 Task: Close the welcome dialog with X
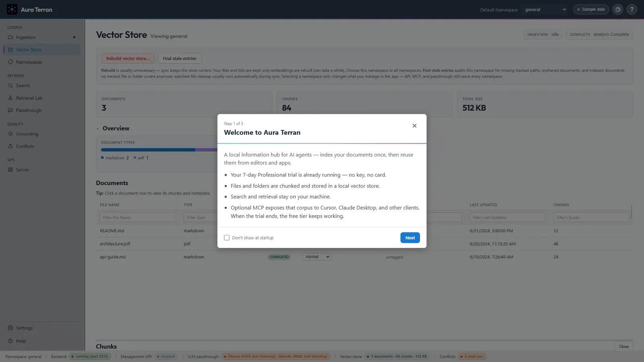tap(415, 126)
